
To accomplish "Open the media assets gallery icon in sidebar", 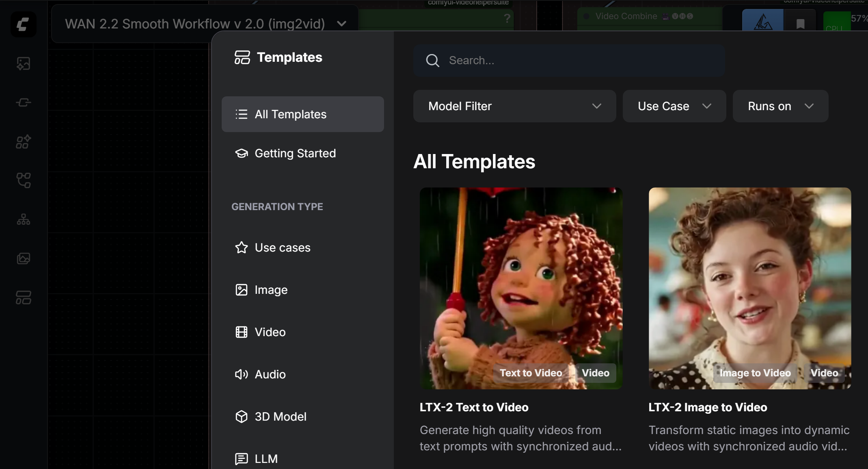I will coord(24,258).
